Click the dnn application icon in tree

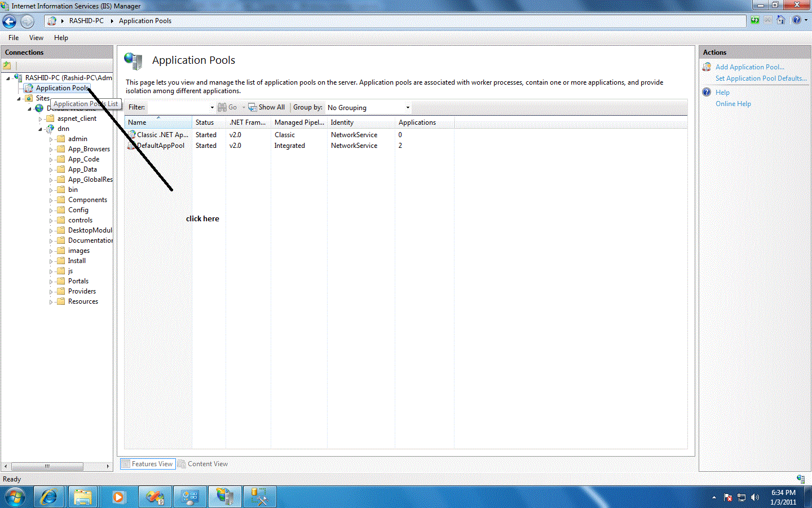click(x=50, y=129)
